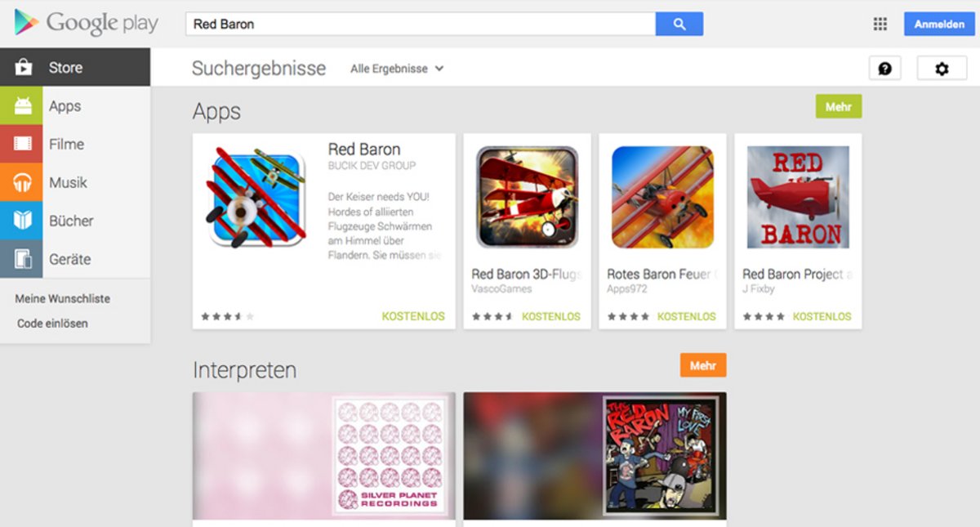980x527 pixels.
Task: Click the blue search magnifier button
Action: (x=679, y=24)
